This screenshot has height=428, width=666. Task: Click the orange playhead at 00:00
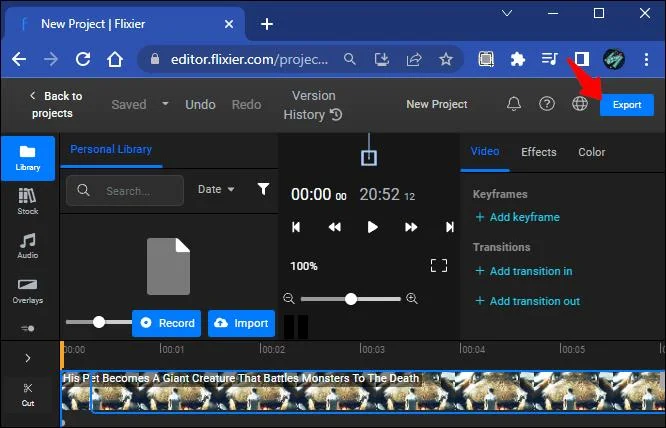click(x=62, y=355)
